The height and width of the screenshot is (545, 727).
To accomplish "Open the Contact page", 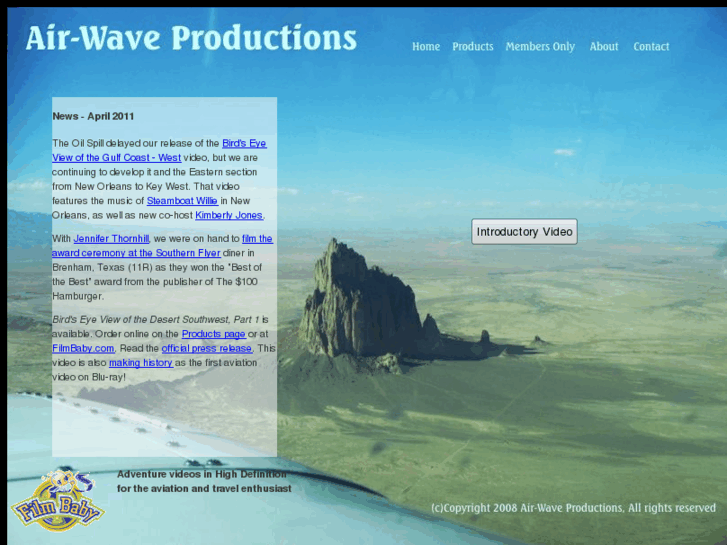I will click(x=651, y=46).
